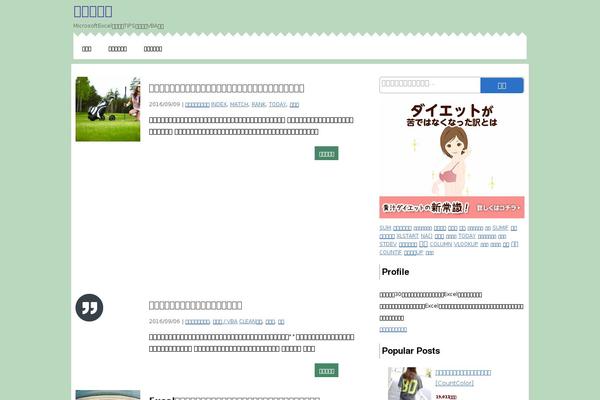Select the TODAY tag in the sidebar tag cloud
This screenshot has height=400, width=600.
point(467,236)
